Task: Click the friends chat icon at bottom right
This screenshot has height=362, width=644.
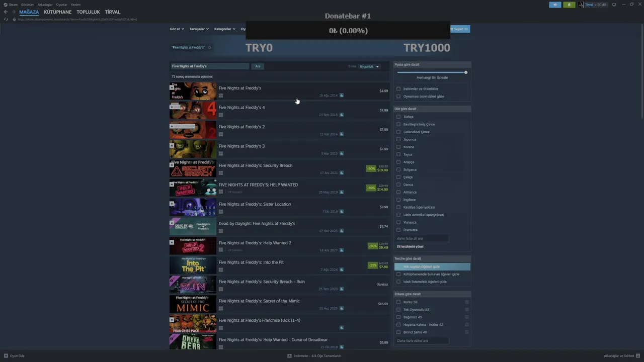Action: coord(637,356)
